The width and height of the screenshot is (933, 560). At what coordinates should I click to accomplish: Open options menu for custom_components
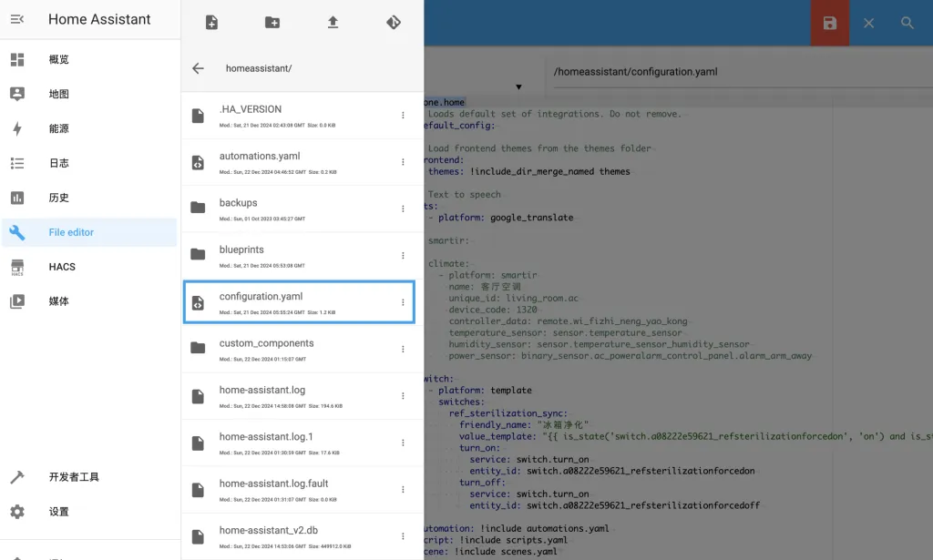click(x=403, y=349)
